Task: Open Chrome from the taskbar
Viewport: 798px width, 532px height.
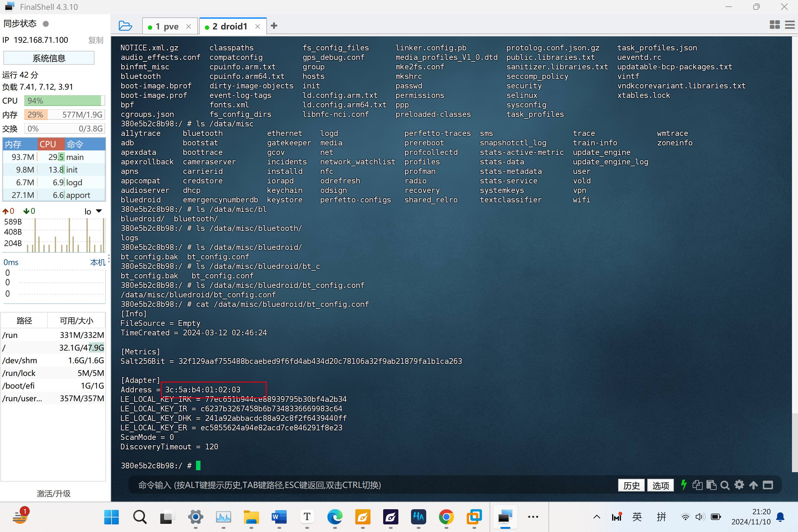Action: coord(446,517)
